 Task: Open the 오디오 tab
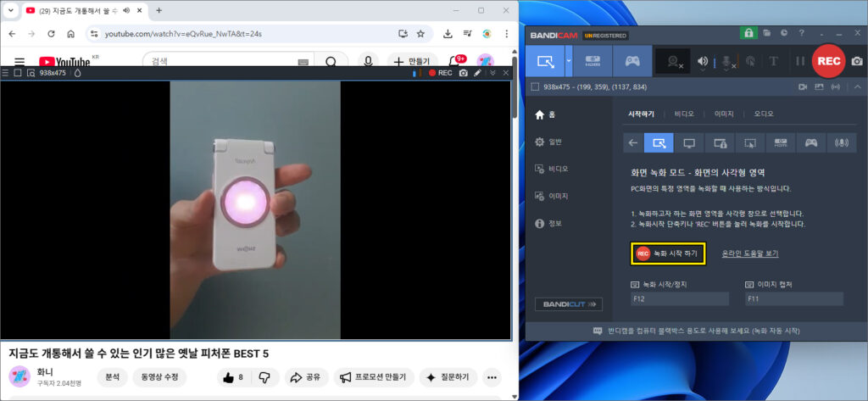coord(764,114)
